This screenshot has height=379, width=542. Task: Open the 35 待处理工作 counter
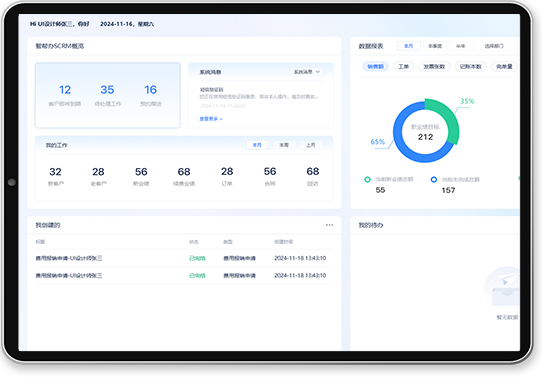click(x=108, y=94)
